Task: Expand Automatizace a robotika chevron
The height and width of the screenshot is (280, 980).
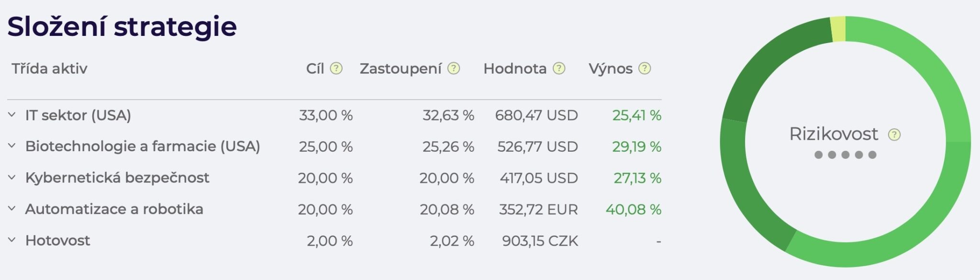Action: 12,209
